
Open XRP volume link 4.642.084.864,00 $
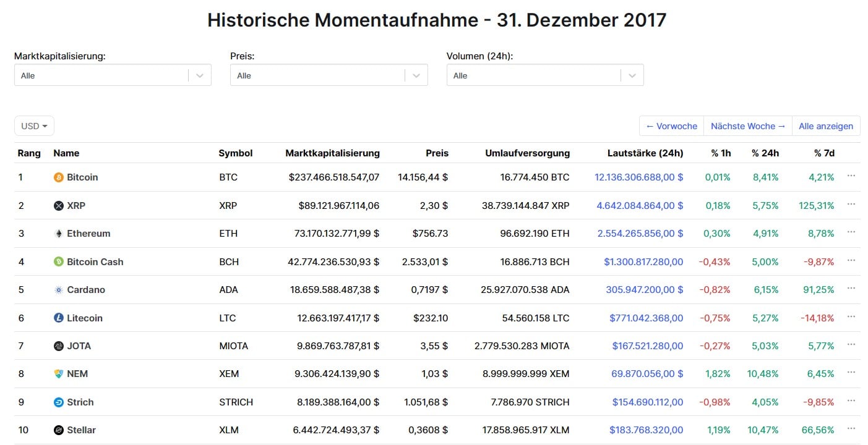(640, 206)
